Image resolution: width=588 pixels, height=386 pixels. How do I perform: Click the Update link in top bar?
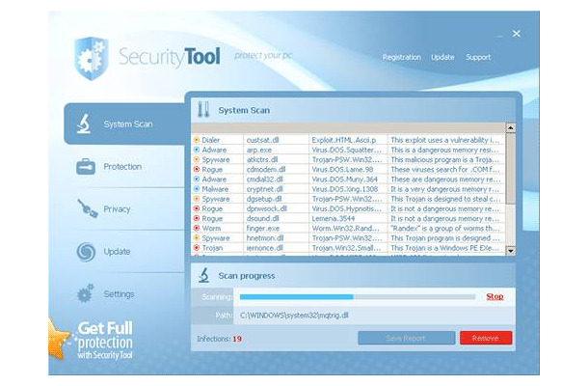tap(442, 57)
